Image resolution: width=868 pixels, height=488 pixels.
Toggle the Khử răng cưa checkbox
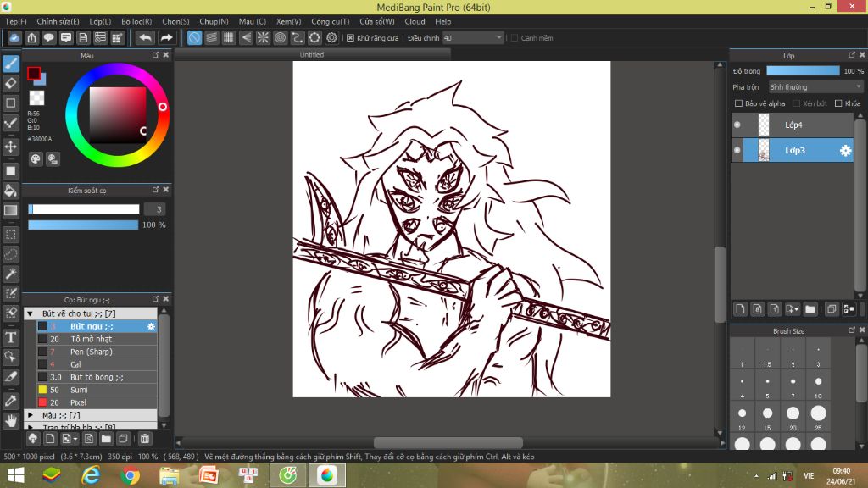pyautogui.click(x=350, y=38)
